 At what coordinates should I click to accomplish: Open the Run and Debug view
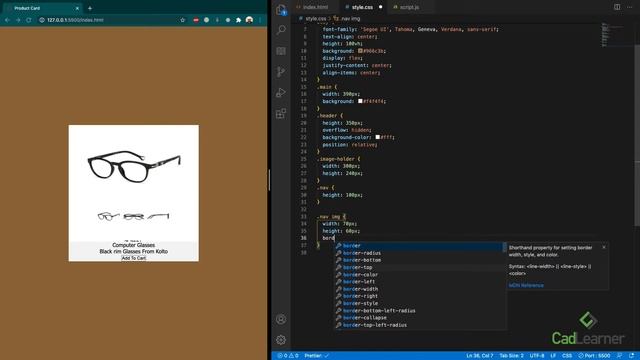(x=281, y=93)
